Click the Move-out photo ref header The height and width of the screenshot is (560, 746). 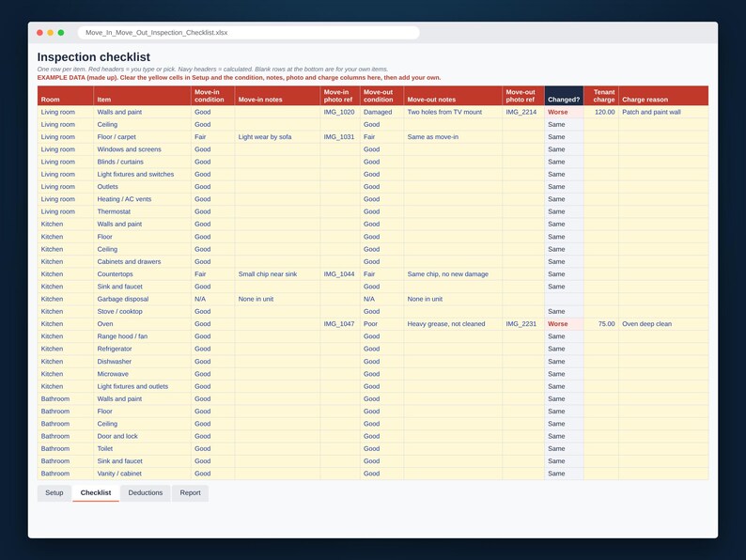[523, 96]
